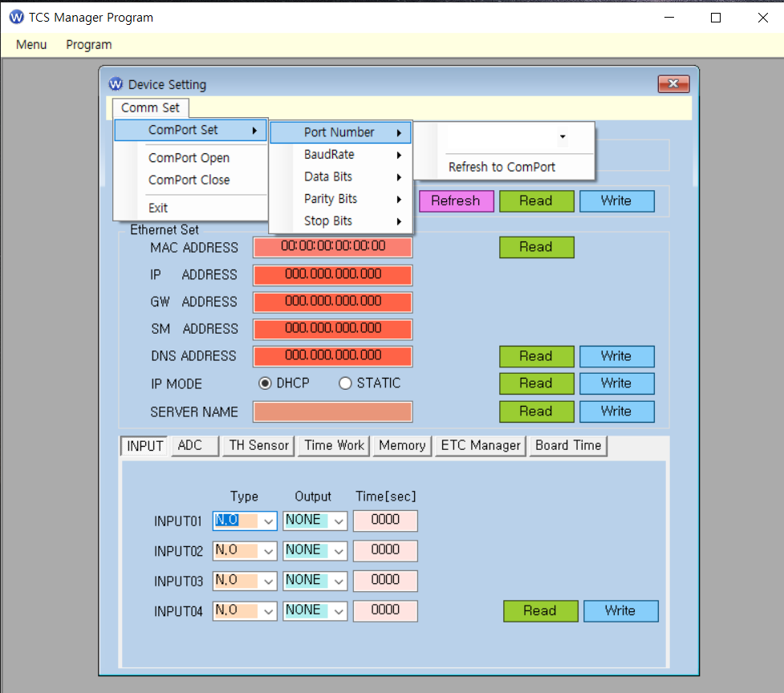Viewport: 784px width, 693px height.
Task: Maximize the TCS Manager Program window
Action: click(716, 18)
